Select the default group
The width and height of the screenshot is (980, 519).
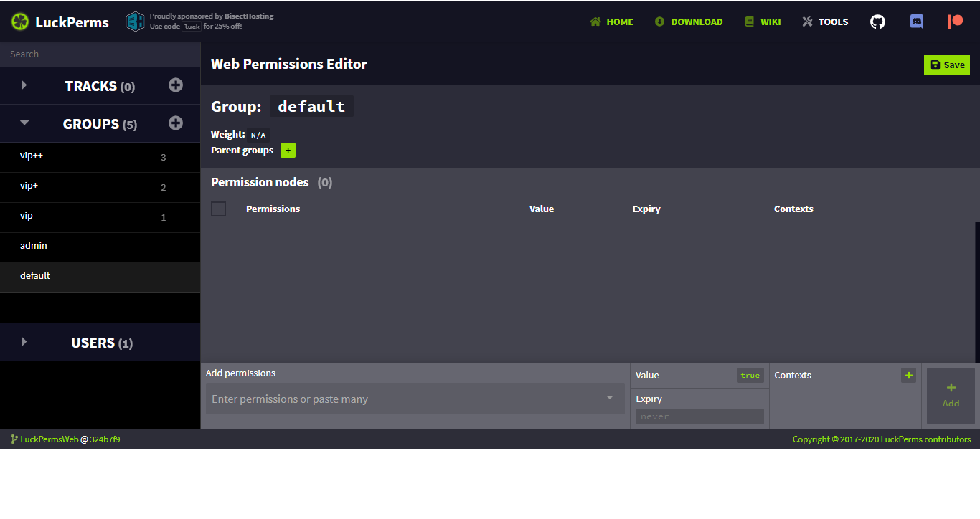pos(100,277)
